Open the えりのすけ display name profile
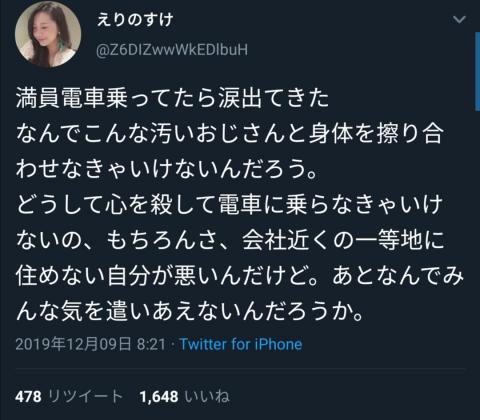Image resolution: width=480 pixels, height=420 pixels. [x=135, y=19]
